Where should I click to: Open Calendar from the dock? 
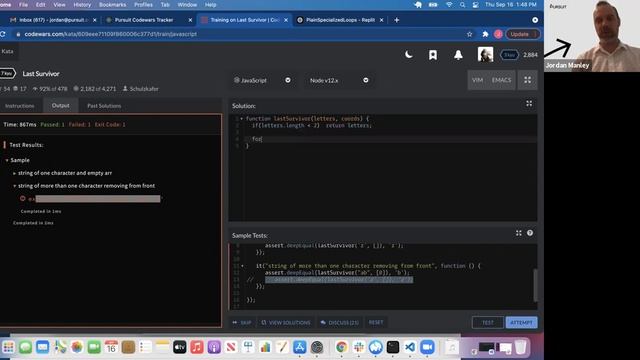[111, 347]
